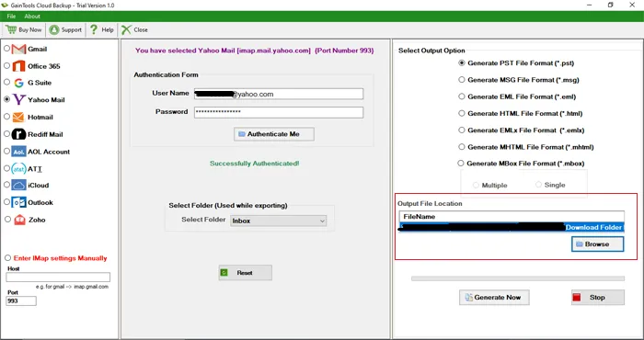
Task: Click the Successfully Authenticated! status text
Action: [x=255, y=164]
